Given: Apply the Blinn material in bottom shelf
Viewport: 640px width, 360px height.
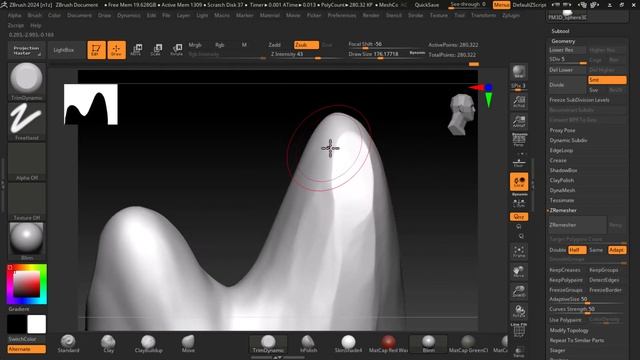Looking at the screenshot, I should [428, 344].
